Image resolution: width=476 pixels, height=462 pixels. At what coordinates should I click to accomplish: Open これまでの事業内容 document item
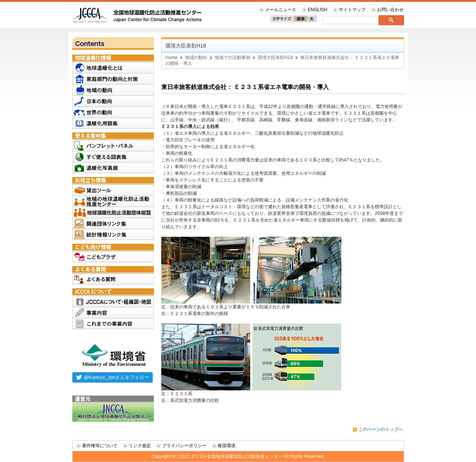(x=113, y=324)
